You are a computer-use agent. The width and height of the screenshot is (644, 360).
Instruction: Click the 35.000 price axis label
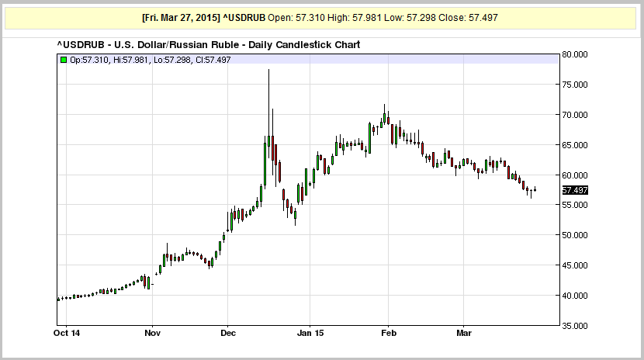(575, 326)
